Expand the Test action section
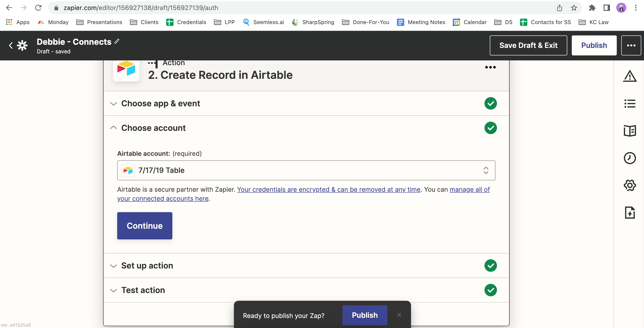644x328 pixels. [x=306, y=290]
